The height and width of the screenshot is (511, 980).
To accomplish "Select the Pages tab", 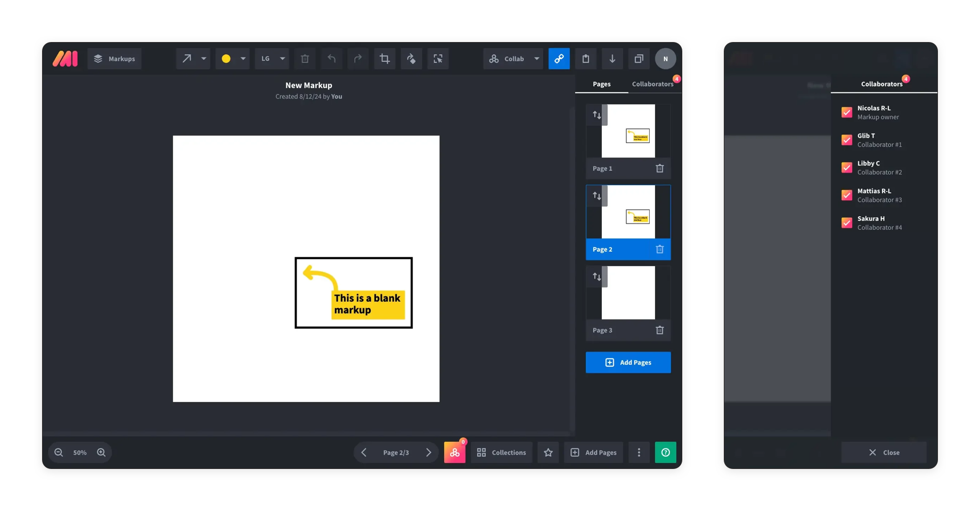I will (x=601, y=84).
